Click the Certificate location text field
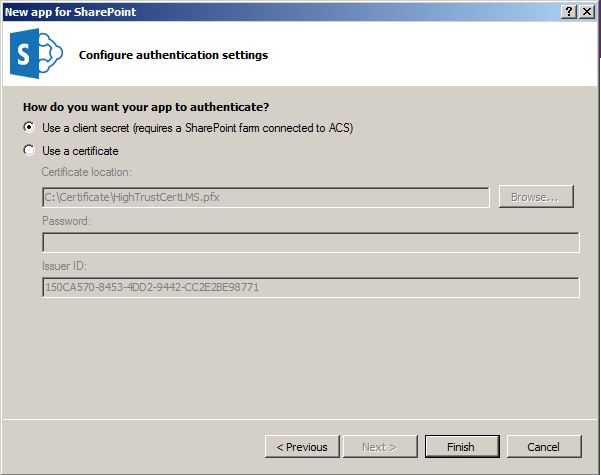Image resolution: width=601 pixels, height=475 pixels. coord(266,197)
